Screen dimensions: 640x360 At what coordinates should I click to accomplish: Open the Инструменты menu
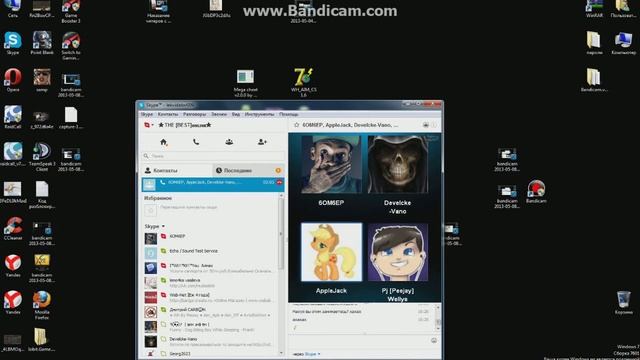[x=259, y=114]
